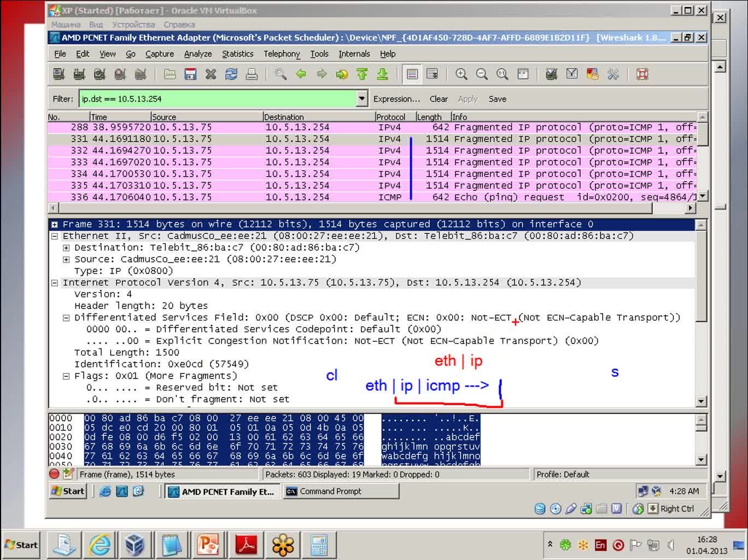Print packets toolbar icon

[x=251, y=74]
